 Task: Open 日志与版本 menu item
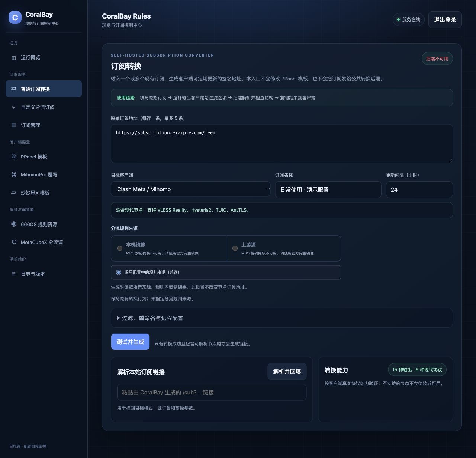click(44, 274)
